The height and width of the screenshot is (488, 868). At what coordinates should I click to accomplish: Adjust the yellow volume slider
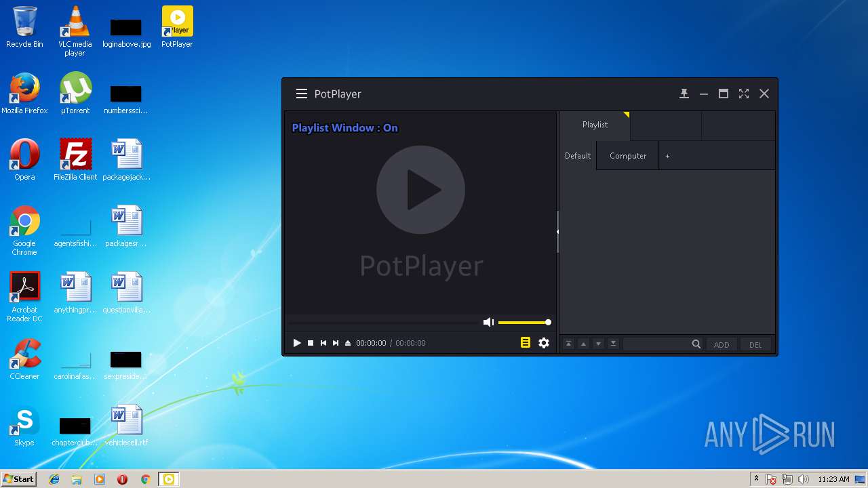524,323
